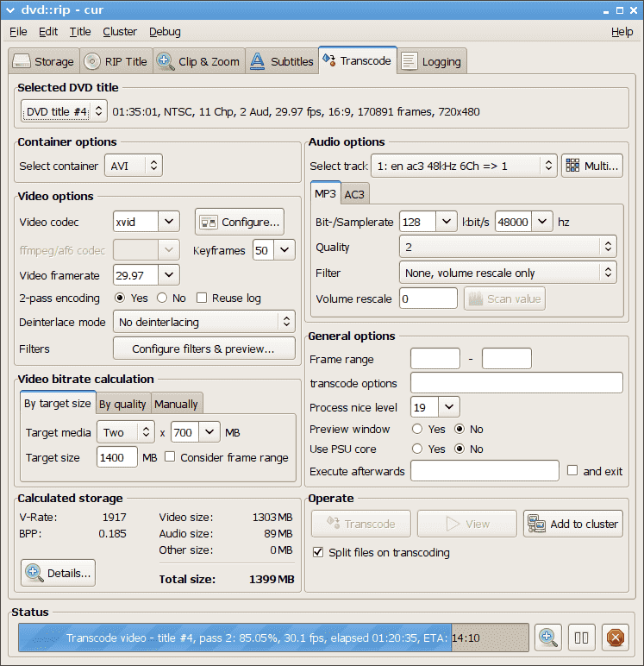Viewport: 644px width, 666px height.
Task: Open the Edit menu
Action: tap(48, 32)
